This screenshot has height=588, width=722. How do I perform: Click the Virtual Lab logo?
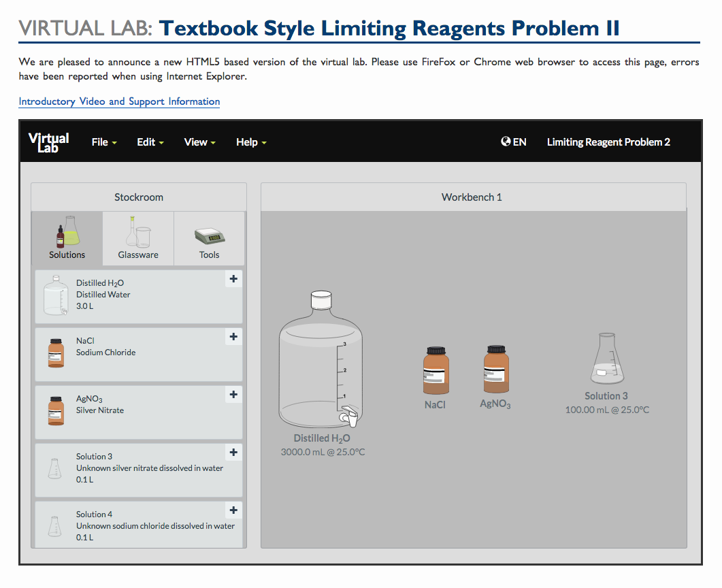click(x=48, y=142)
